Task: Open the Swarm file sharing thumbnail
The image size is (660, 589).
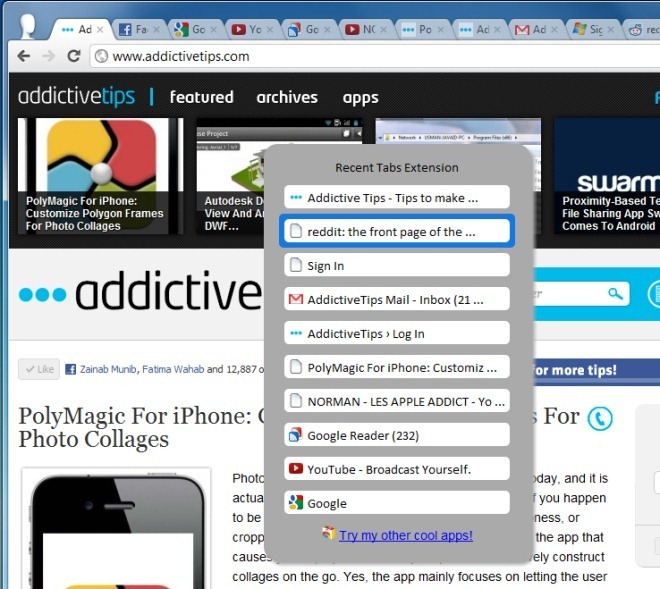Action: pyautogui.click(x=607, y=176)
